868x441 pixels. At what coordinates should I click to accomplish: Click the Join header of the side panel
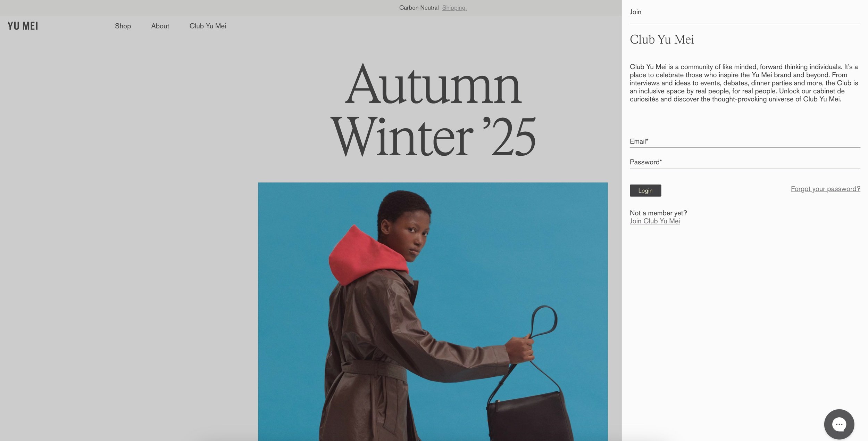[635, 12]
